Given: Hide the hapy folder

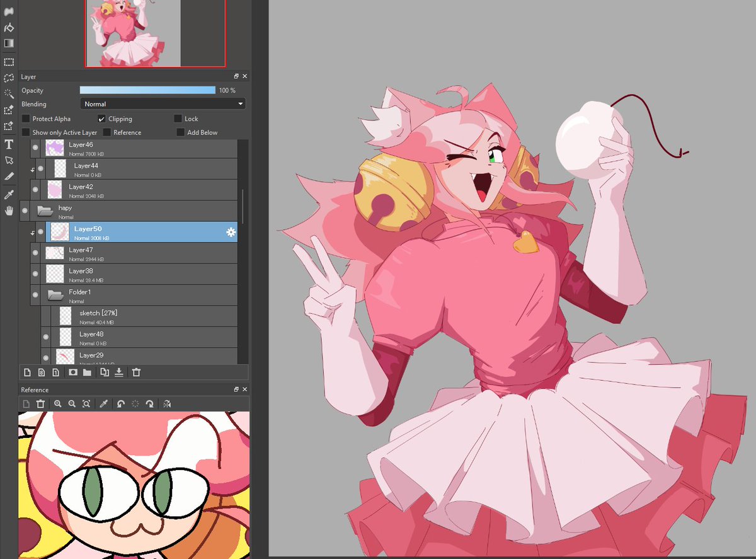Looking at the screenshot, I should pos(25,211).
